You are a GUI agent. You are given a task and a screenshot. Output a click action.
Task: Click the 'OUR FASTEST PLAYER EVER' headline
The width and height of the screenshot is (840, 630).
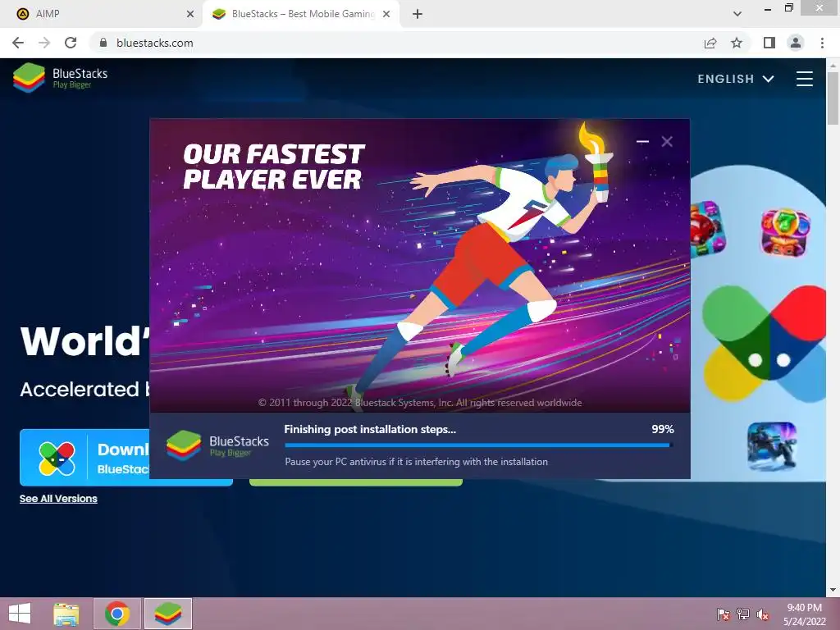pyautogui.click(x=274, y=167)
